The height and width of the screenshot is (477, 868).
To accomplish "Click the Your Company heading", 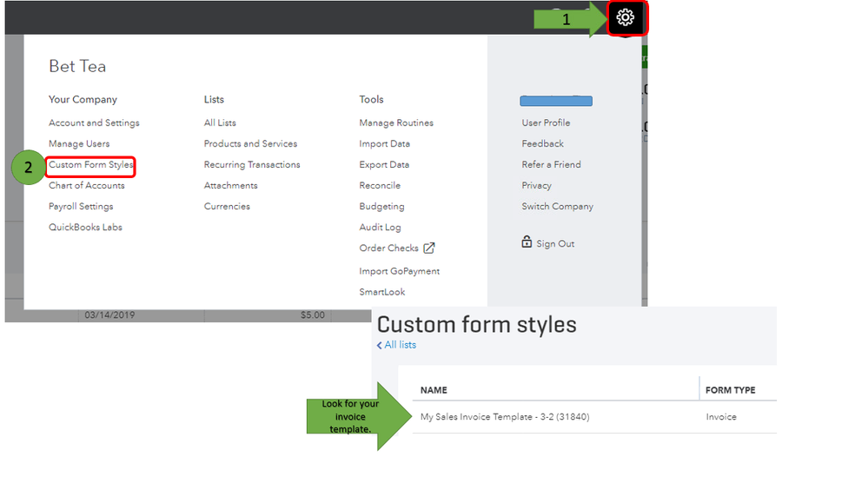I will (x=83, y=100).
